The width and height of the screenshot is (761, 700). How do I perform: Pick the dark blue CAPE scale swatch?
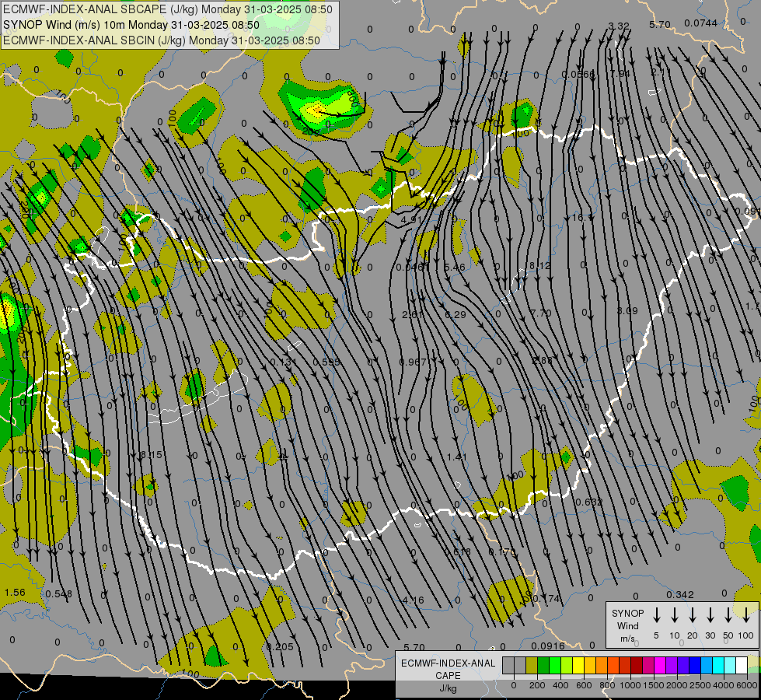click(x=695, y=665)
